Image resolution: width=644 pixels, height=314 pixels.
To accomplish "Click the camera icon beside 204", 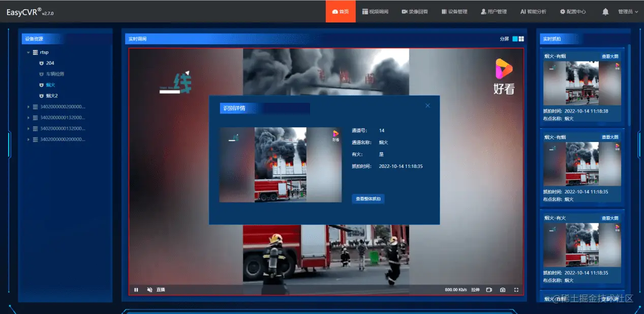I will tap(41, 63).
